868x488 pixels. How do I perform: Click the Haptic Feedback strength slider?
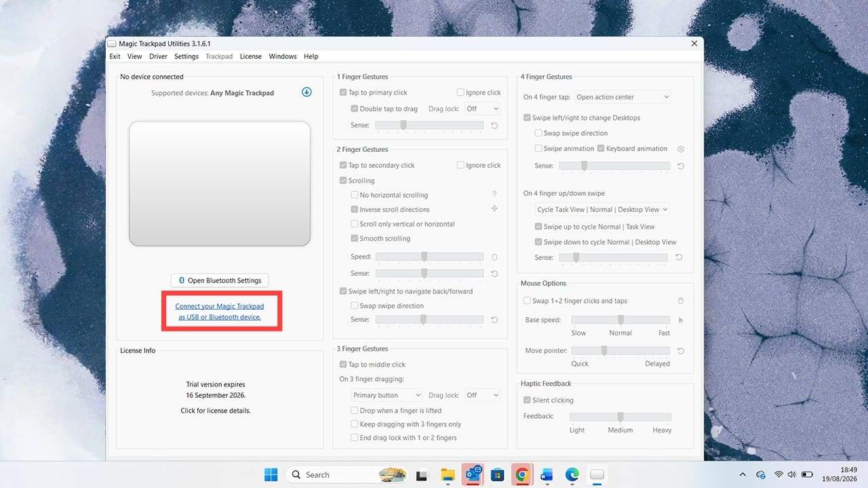(x=620, y=417)
